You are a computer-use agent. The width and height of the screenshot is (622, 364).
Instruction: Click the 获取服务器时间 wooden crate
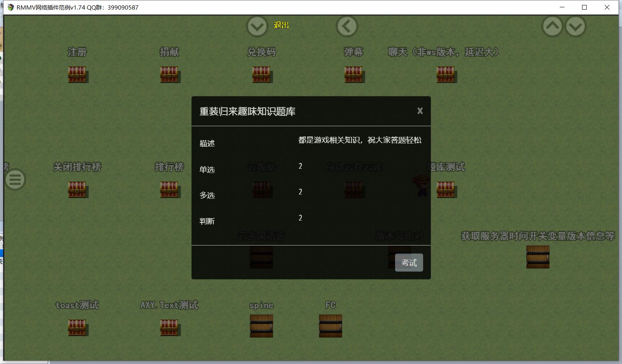[538, 257]
